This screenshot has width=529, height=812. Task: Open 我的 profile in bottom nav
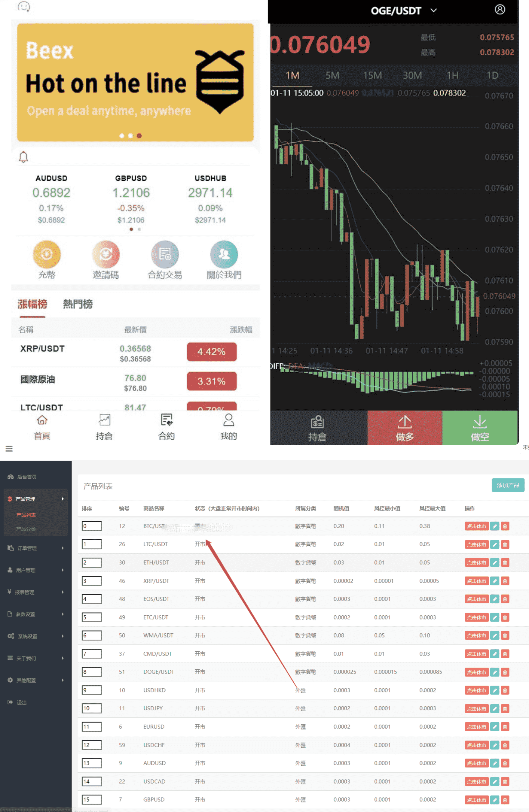(x=228, y=427)
